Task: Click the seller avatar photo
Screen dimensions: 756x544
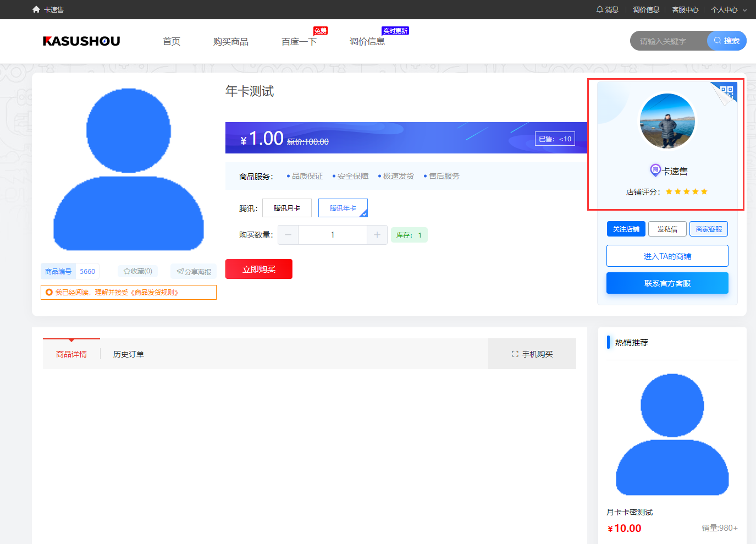Action: (667, 121)
